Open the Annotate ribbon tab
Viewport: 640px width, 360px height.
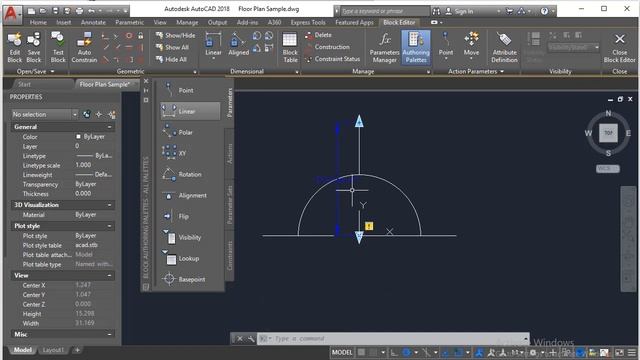point(93,22)
